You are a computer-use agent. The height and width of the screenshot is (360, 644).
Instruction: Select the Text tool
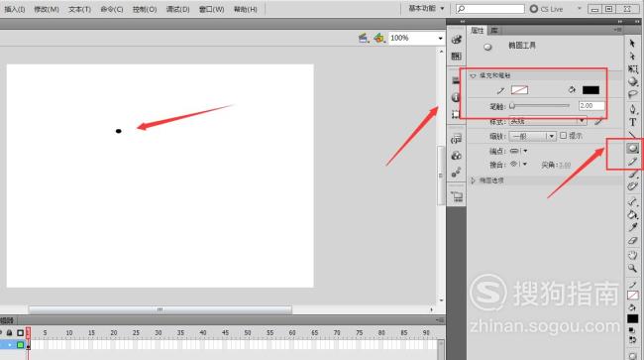[632, 122]
